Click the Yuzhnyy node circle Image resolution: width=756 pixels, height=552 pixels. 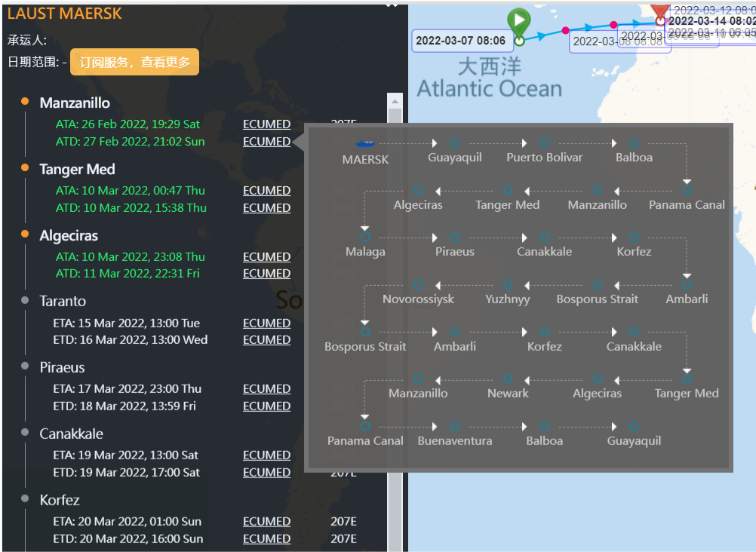507,284
